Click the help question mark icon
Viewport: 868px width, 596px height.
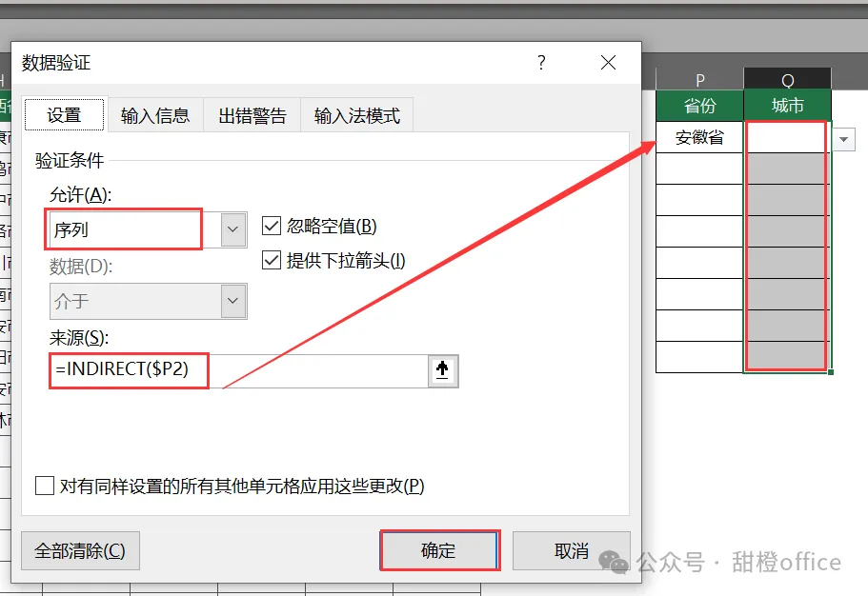pyautogui.click(x=541, y=63)
